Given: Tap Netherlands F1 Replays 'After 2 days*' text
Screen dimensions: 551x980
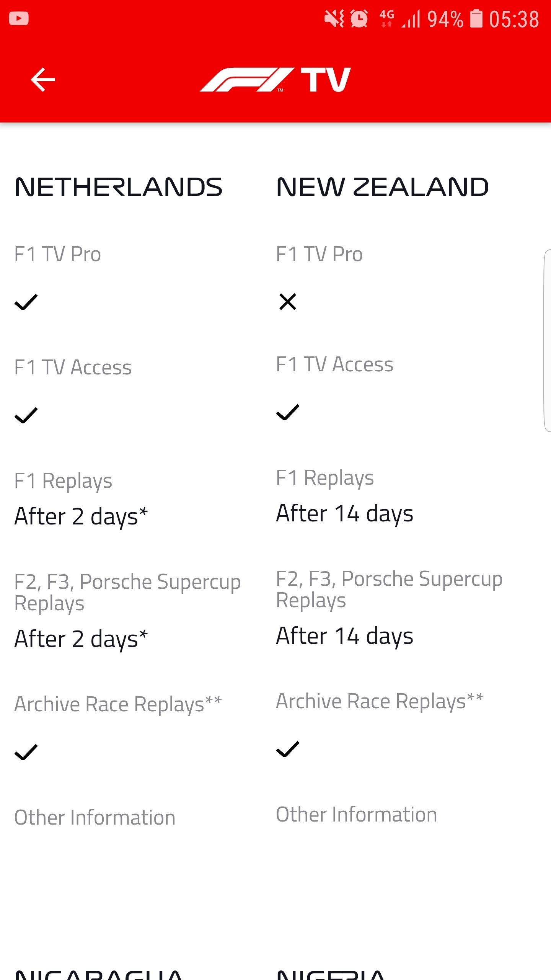Looking at the screenshot, I should coord(81,516).
